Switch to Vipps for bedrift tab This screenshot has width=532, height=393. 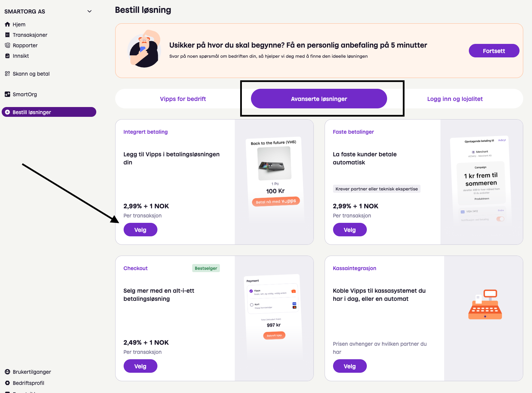click(183, 99)
